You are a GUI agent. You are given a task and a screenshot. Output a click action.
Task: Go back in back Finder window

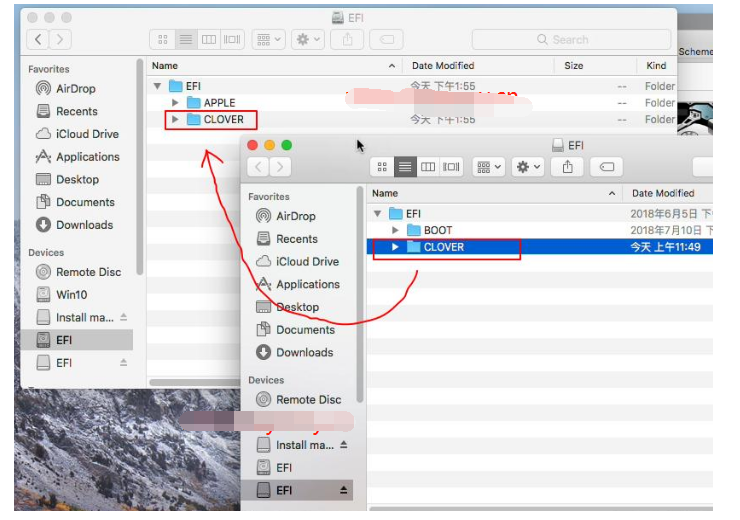[x=38, y=40]
